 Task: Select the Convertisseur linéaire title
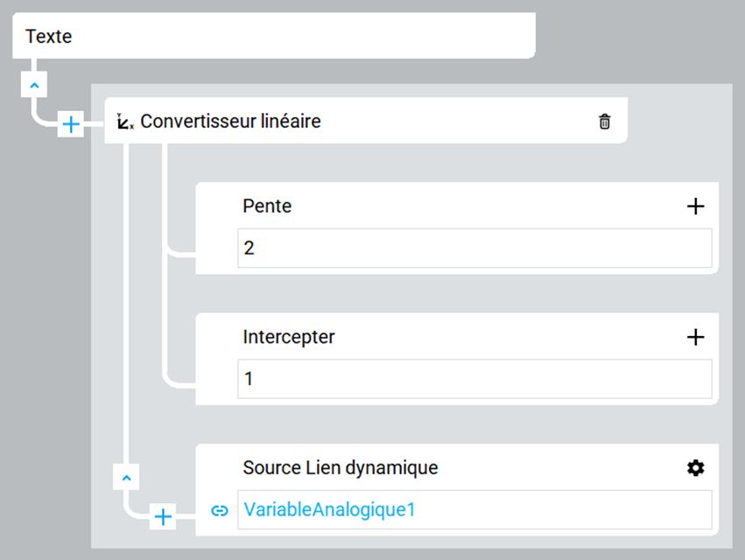click(230, 121)
